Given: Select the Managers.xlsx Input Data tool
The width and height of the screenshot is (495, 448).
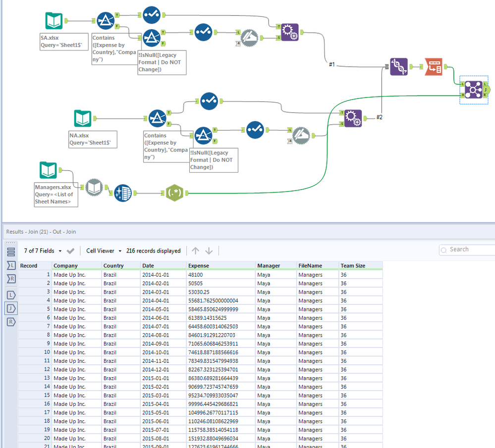Looking at the screenshot, I should [x=48, y=170].
